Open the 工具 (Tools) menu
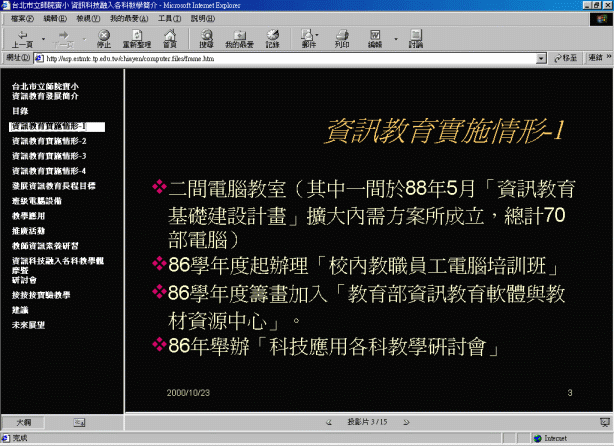614x446 pixels. pos(168,18)
